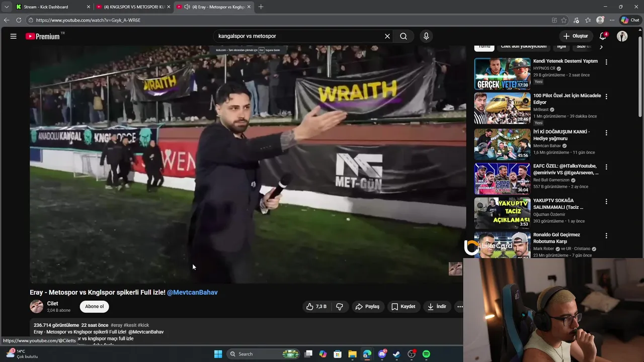Close the Stream - Kick Dashboard tab
This screenshot has width=644, height=362.
pos(89,7)
